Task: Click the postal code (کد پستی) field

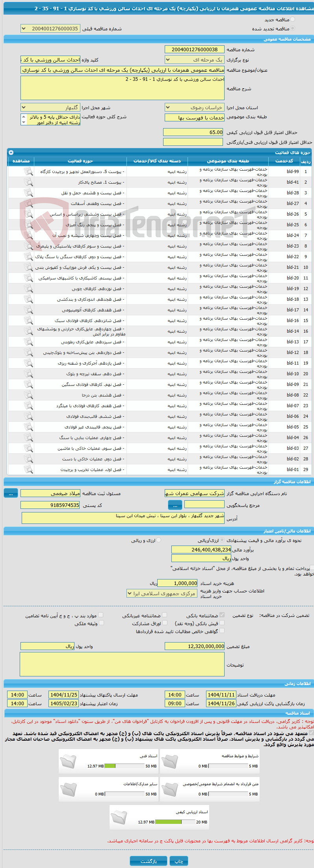Action: 50,505
